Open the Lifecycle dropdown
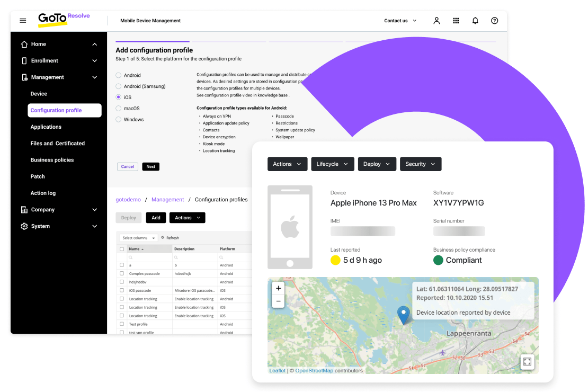The image size is (588, 392). pos(333,164)
